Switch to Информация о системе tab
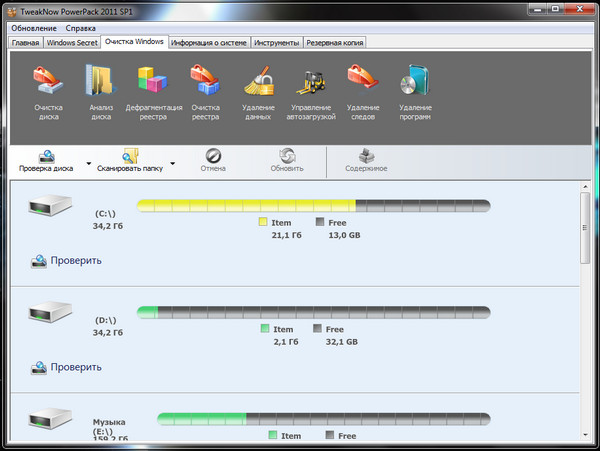This screenshot has height=451, width=600. tap(209, 43)
